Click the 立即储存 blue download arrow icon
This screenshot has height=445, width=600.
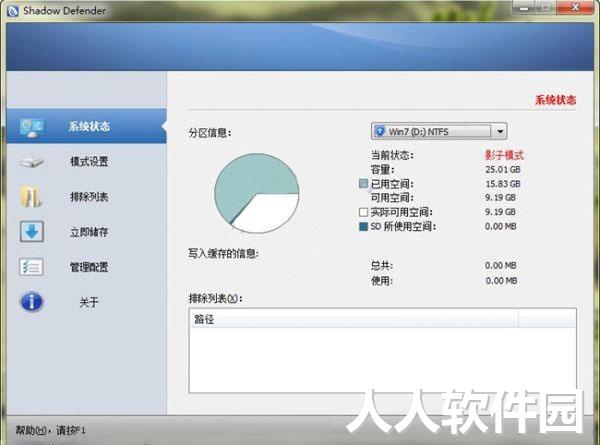pyautogui.click(x=31, y=231)
